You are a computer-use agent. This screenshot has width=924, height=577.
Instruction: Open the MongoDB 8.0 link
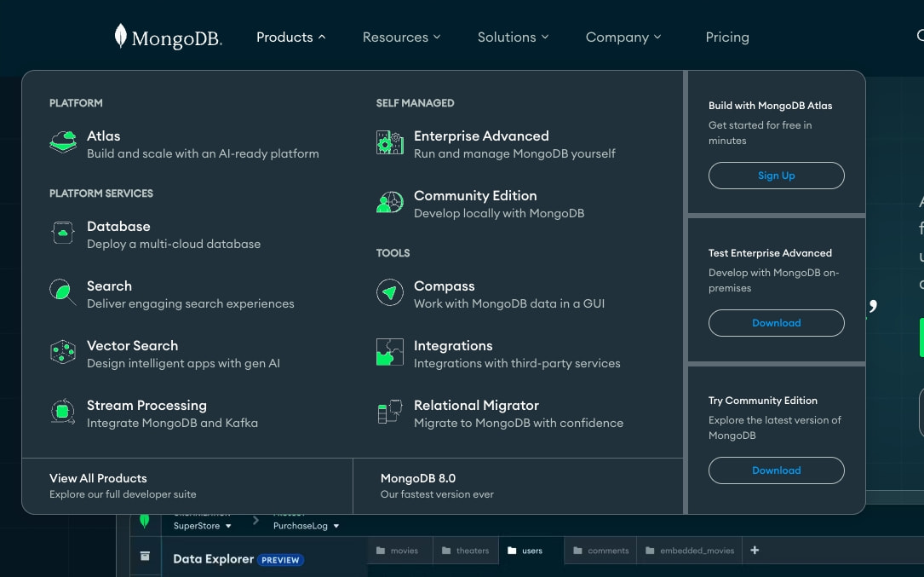pos(418,478)
